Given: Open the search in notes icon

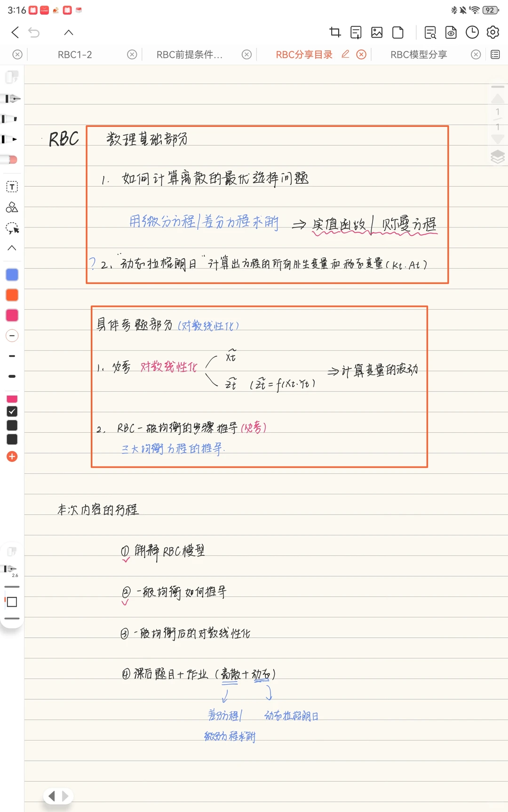Looking at the screenshot, I should point(430,32).
